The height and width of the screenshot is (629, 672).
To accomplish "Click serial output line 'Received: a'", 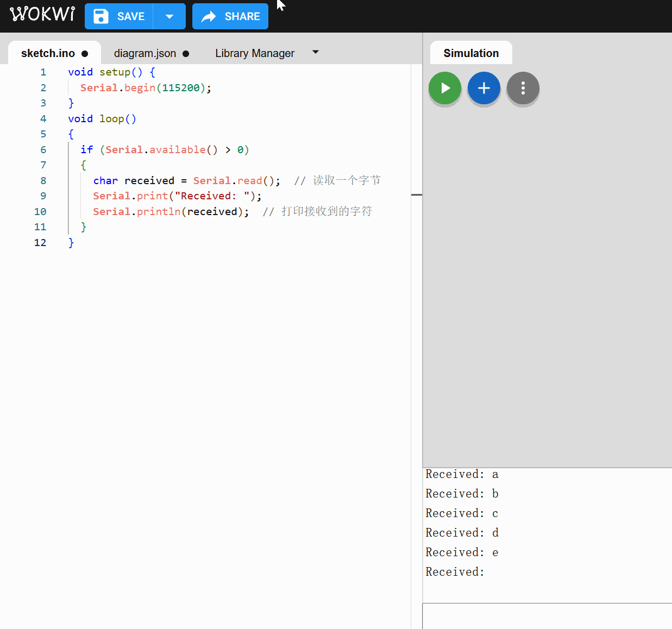I will [462, 474].
